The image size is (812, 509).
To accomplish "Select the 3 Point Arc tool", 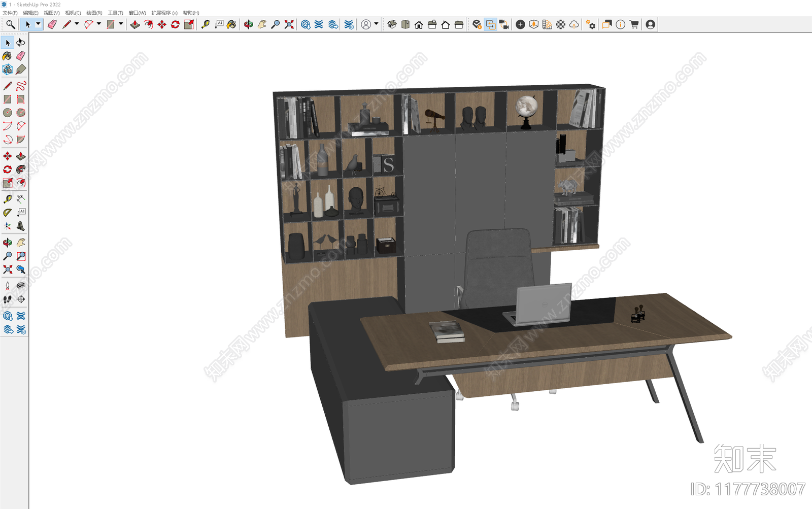I will click(8, 140).
